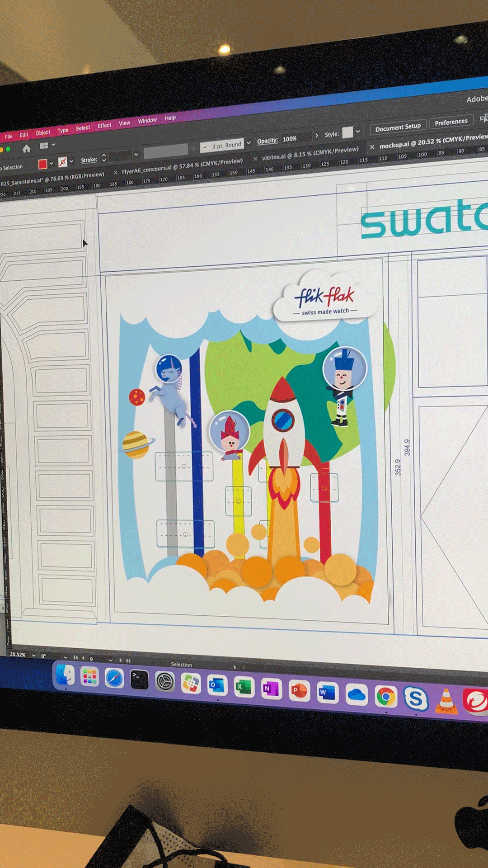Open the View menu
488x868 pixels.
coord(124,123)
